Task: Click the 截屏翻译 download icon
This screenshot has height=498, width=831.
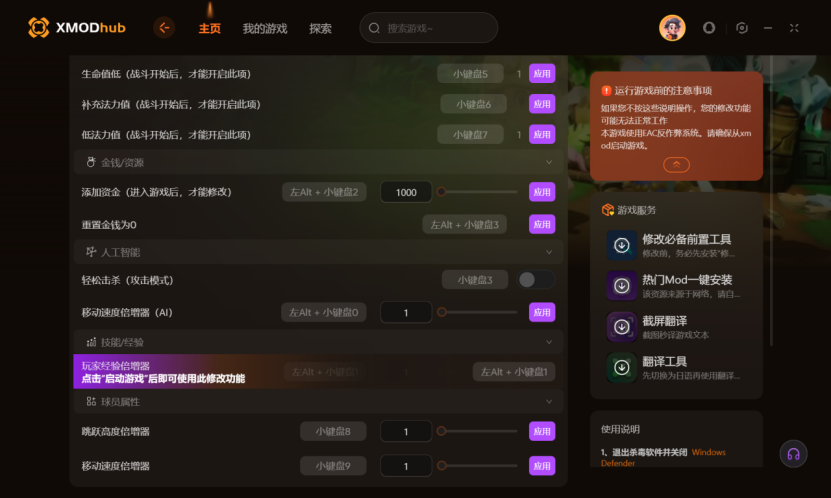Action: (x=622, y=326)
